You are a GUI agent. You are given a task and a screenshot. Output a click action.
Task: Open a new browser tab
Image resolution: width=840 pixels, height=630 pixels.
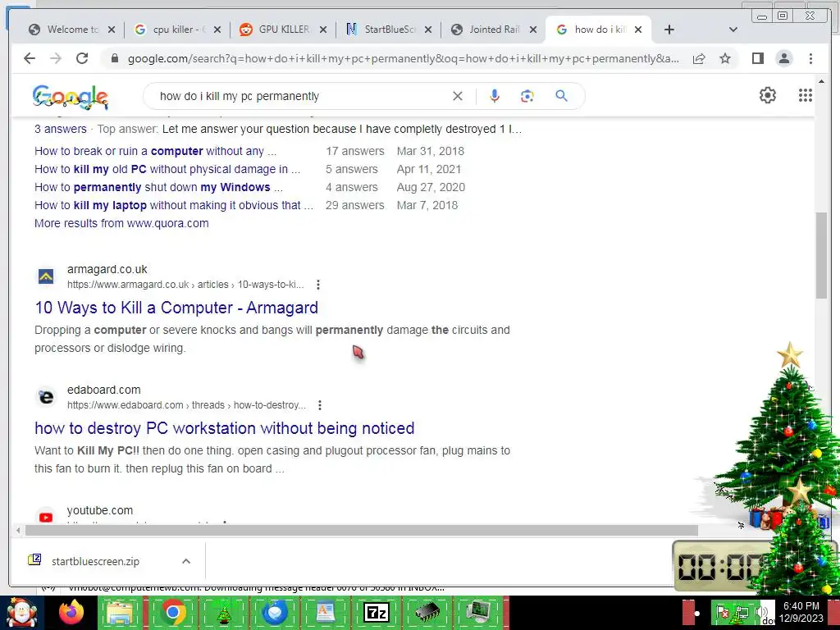point(669,30)
